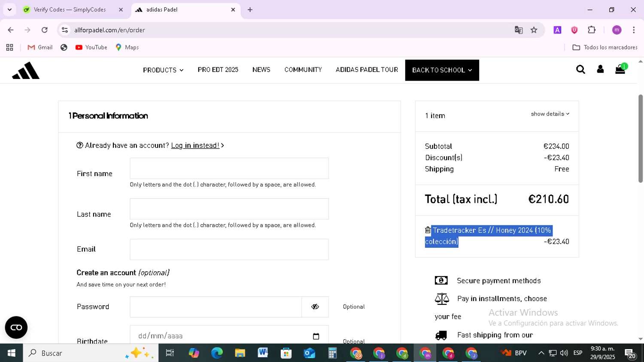Screen dimensions: 644x362
Task: Open the apps grid in bookmarks bar
Action: click(x=9, y=48)
